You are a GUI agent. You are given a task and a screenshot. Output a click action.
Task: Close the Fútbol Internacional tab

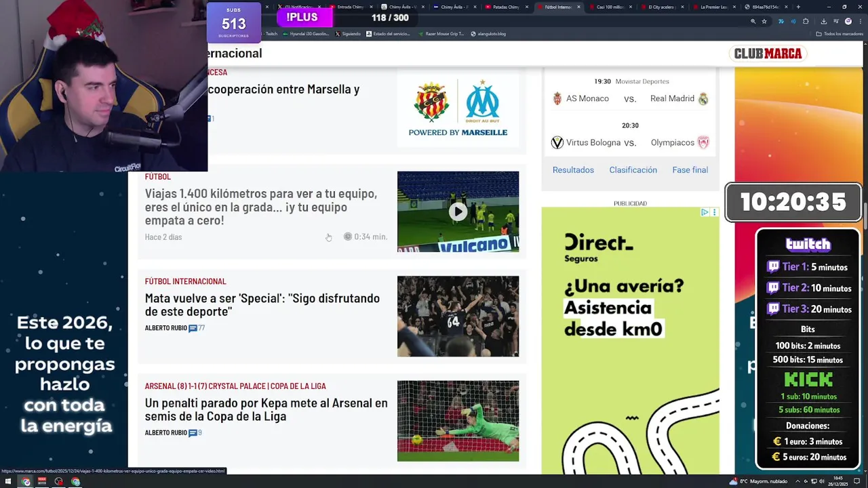[578, 7]
